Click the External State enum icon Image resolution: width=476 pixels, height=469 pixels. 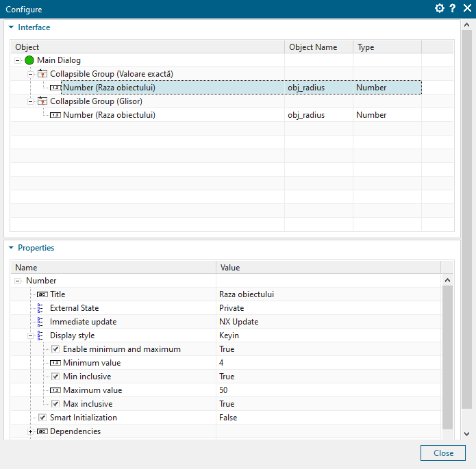point(40,308)
